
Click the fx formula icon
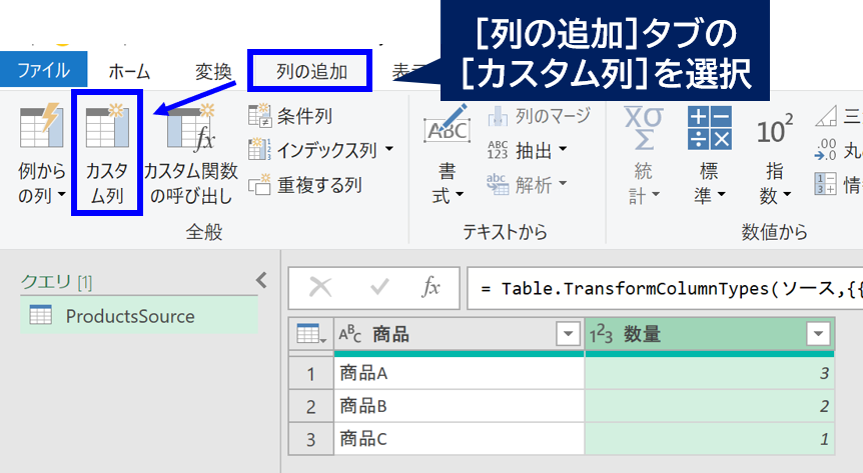click(430, 287)
